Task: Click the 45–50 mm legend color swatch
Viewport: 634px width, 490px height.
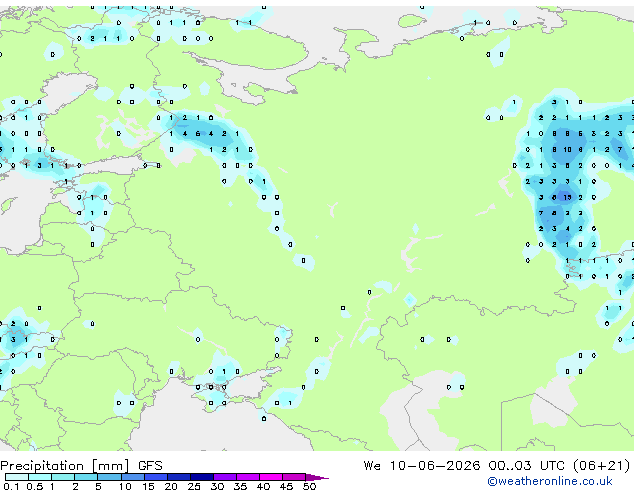Action: tap(294, 477)
